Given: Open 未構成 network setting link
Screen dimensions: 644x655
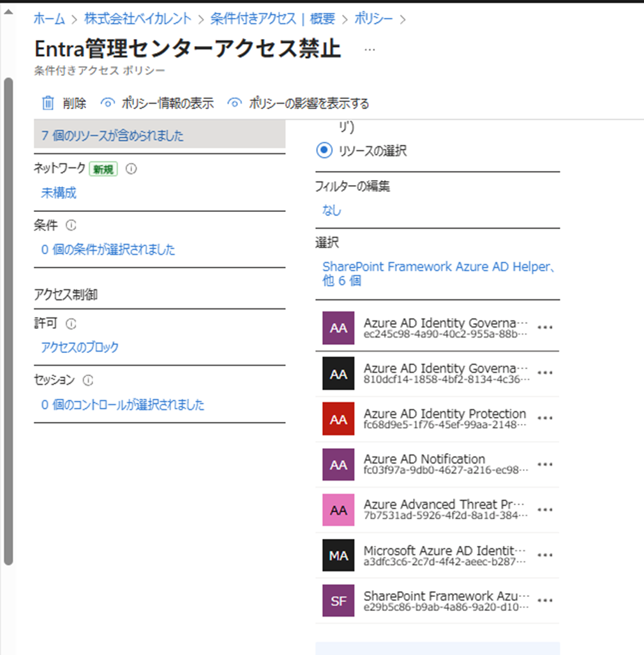Looking at the screenshot, I should (x=59, y=193).
